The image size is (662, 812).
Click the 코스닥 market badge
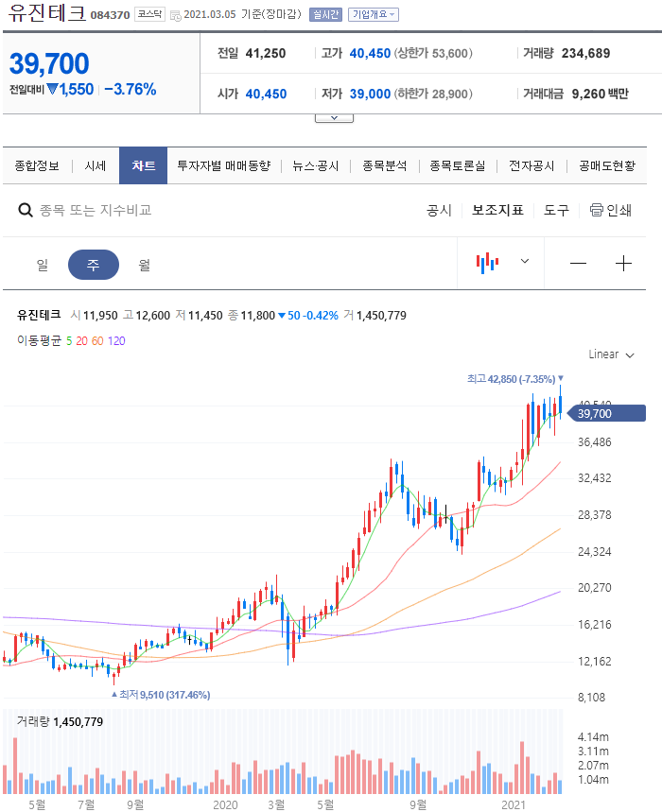click(x=149, y=14)
